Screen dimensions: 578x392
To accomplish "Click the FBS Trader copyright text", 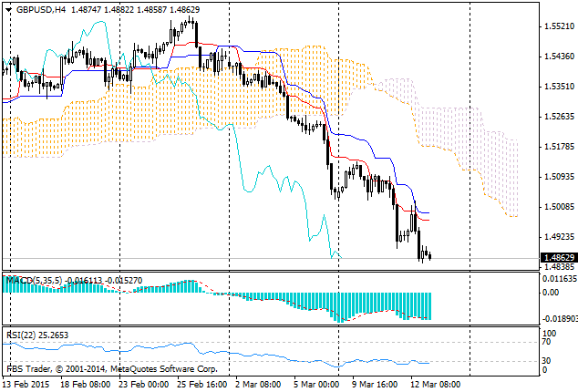I will click(x=112, y=369).
